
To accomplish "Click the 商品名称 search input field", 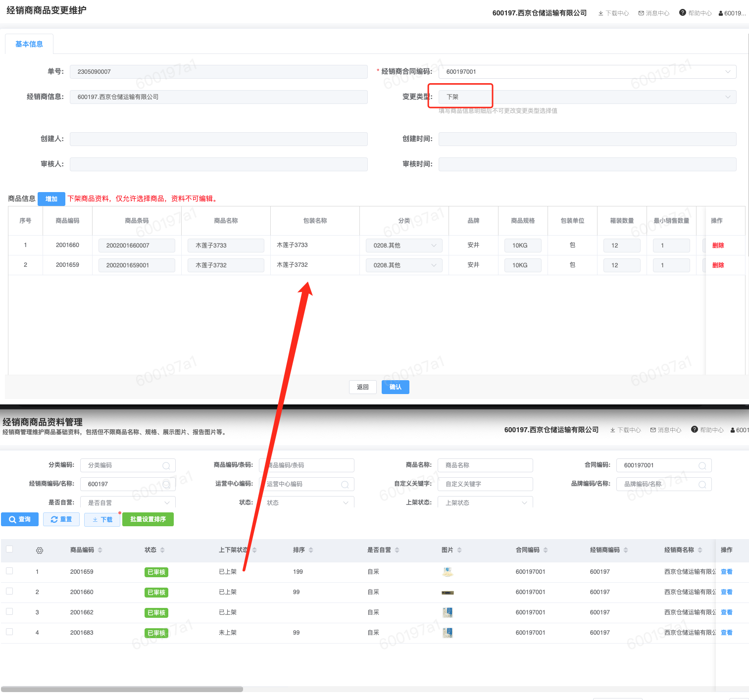I will pyautogui.click(x=485, y=465).
